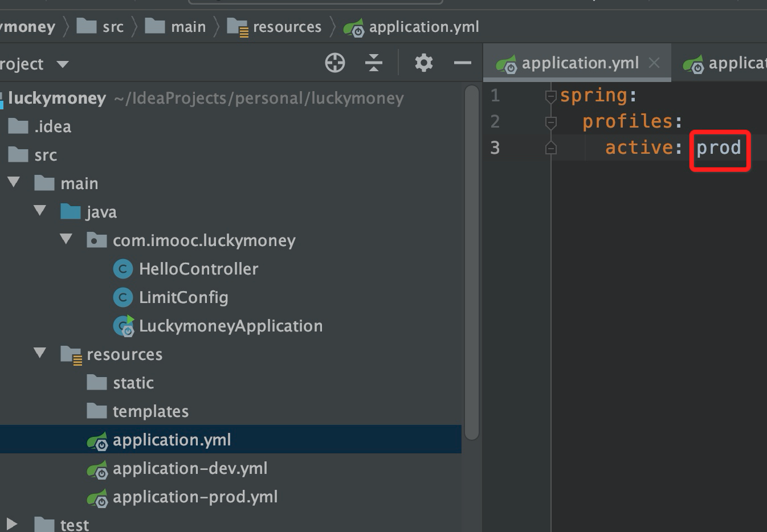This screenshot has height=532, width=767.
Task: Click Spring icon of application-prod.yml
Action: coord(97,498)
